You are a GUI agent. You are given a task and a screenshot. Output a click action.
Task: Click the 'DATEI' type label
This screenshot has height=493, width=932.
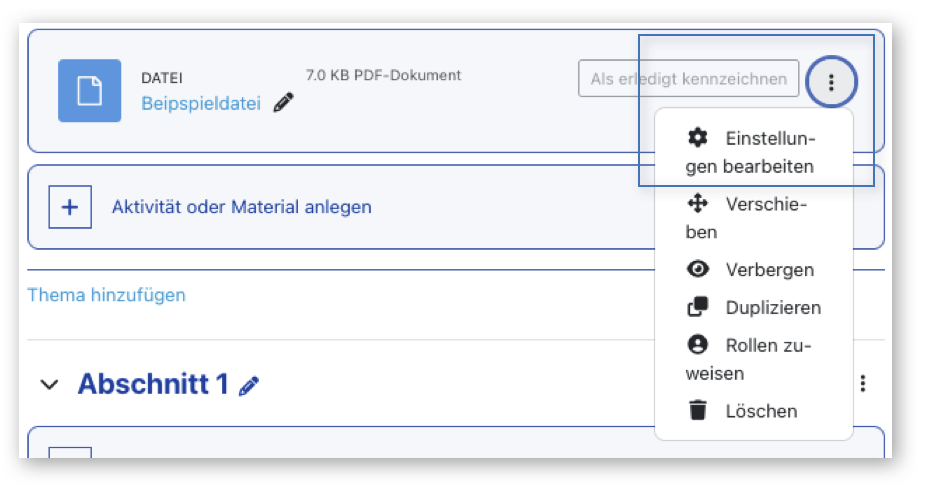click(x=161, y=77)
